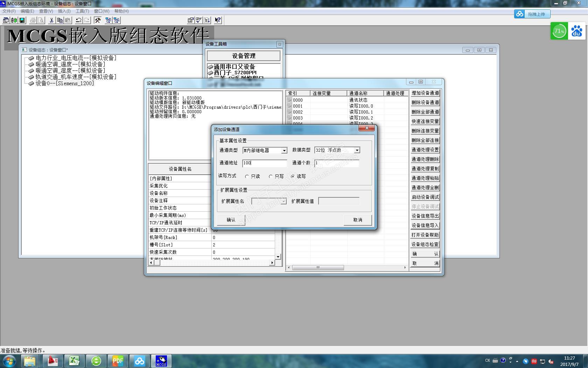
Task: Select 通用串口父设备 in the device toolbox
Action: (234, 67)
